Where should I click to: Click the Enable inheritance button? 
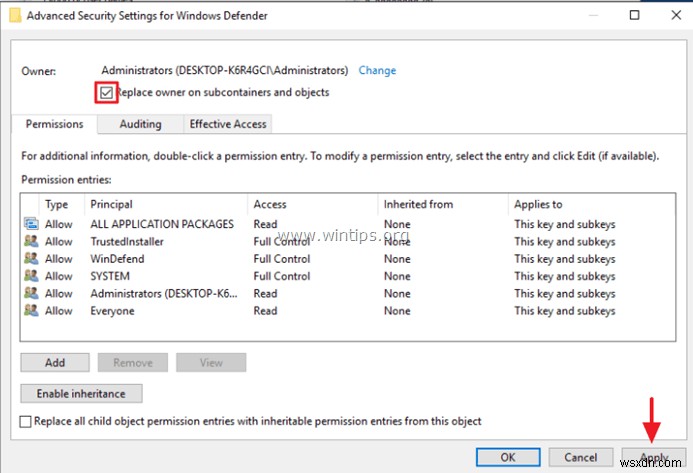81,393
